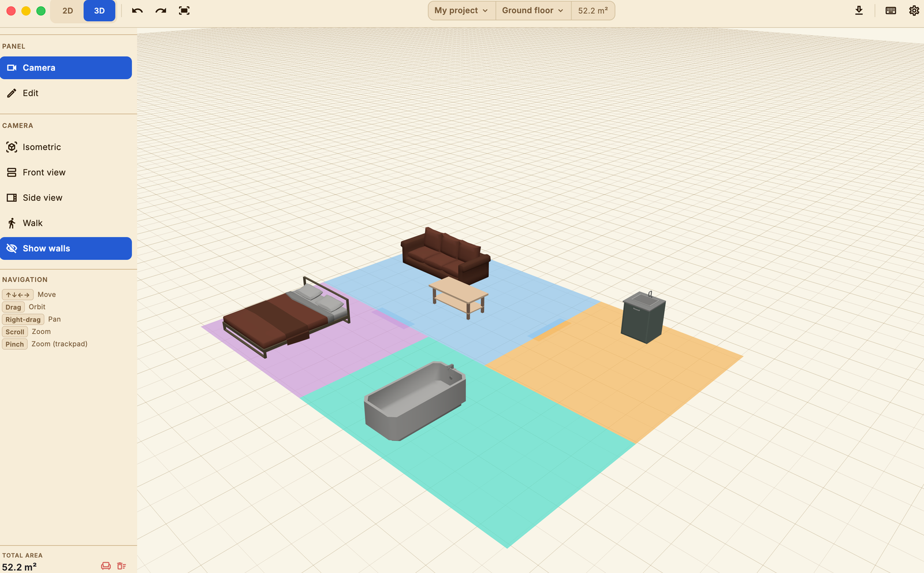Click the fit-to-screen icon
The image size is (924, 573).
[184, 10]
